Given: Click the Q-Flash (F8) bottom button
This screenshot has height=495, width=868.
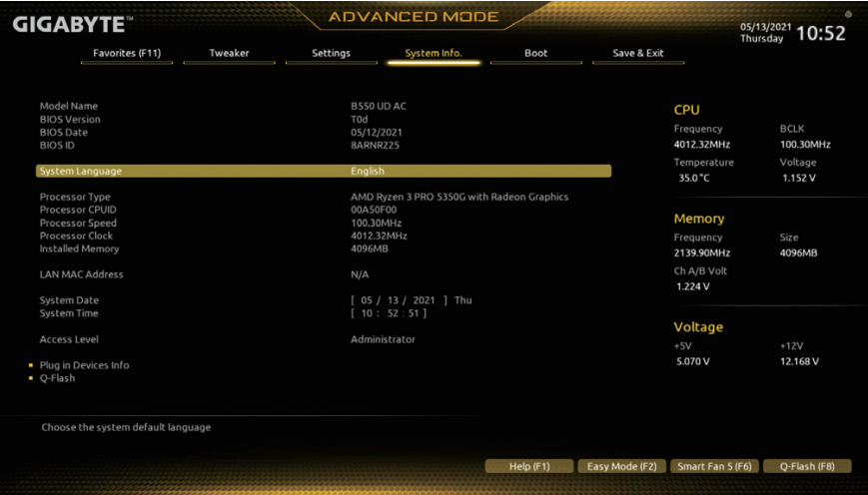Looking at the screenshot, I should click(x=807, y=466).
